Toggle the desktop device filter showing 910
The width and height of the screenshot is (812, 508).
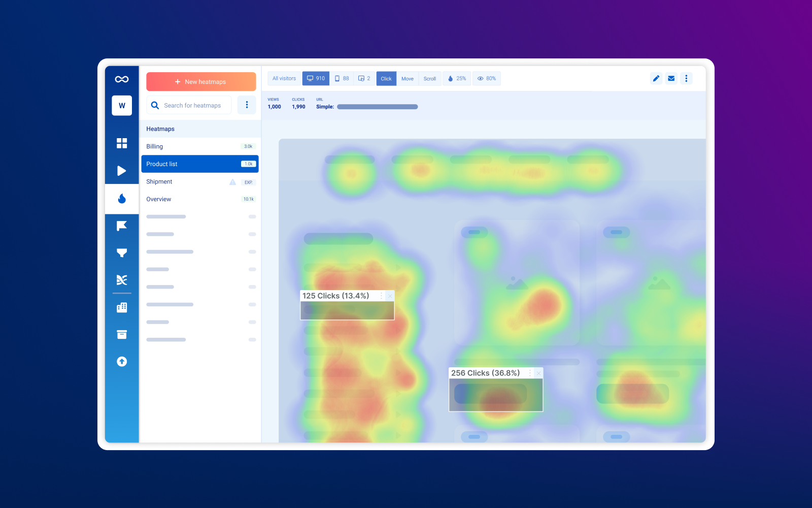coord(316,78)
